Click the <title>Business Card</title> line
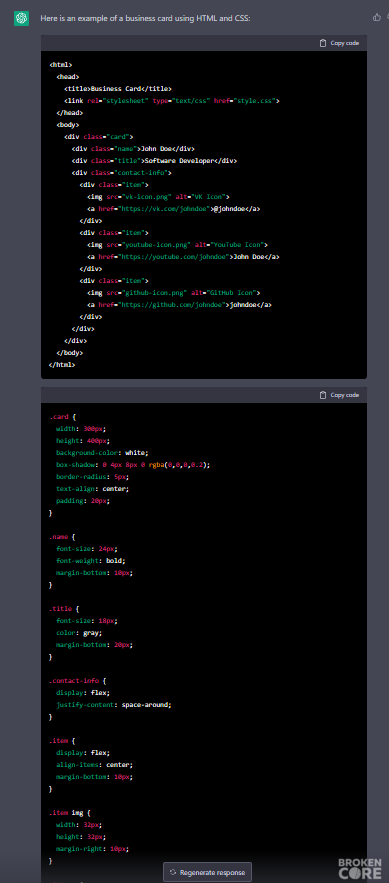 (x=118, y=88)
